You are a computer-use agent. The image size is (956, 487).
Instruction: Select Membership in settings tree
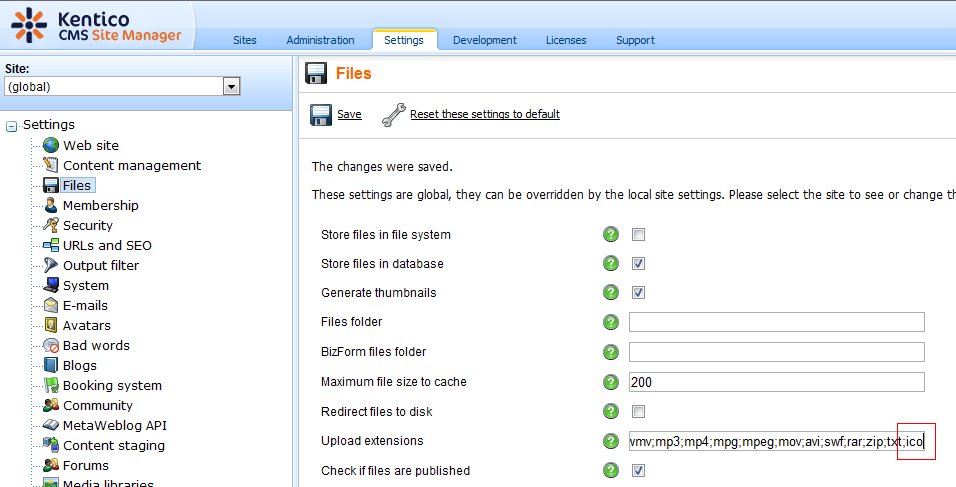pyautogui.click(x=101, y=205)
